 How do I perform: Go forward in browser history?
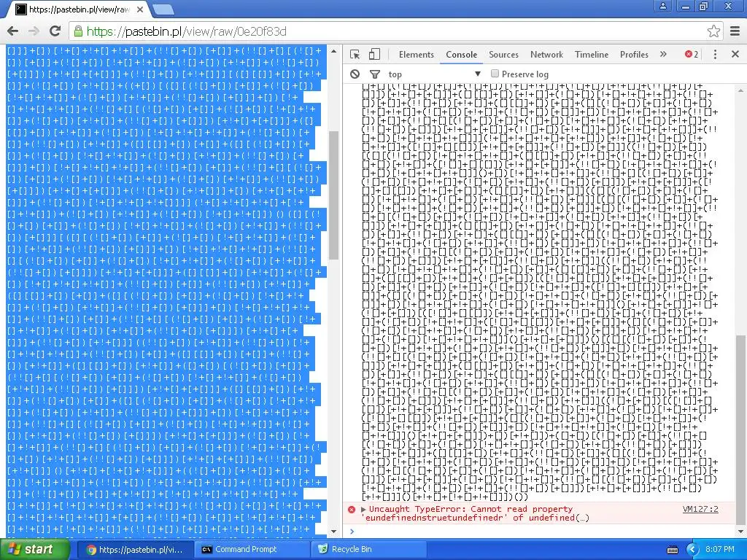coord(34,31)
